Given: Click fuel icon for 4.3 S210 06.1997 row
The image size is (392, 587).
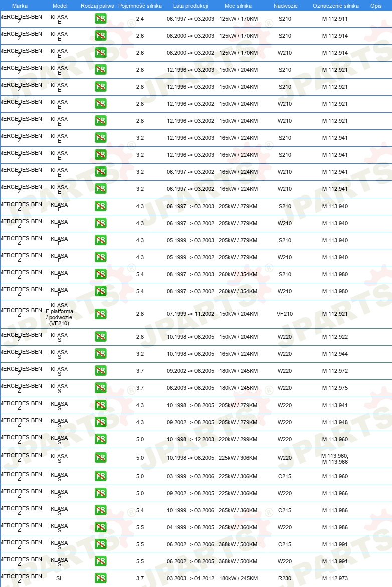Looking at the screenshot, I should coord(100,206).
